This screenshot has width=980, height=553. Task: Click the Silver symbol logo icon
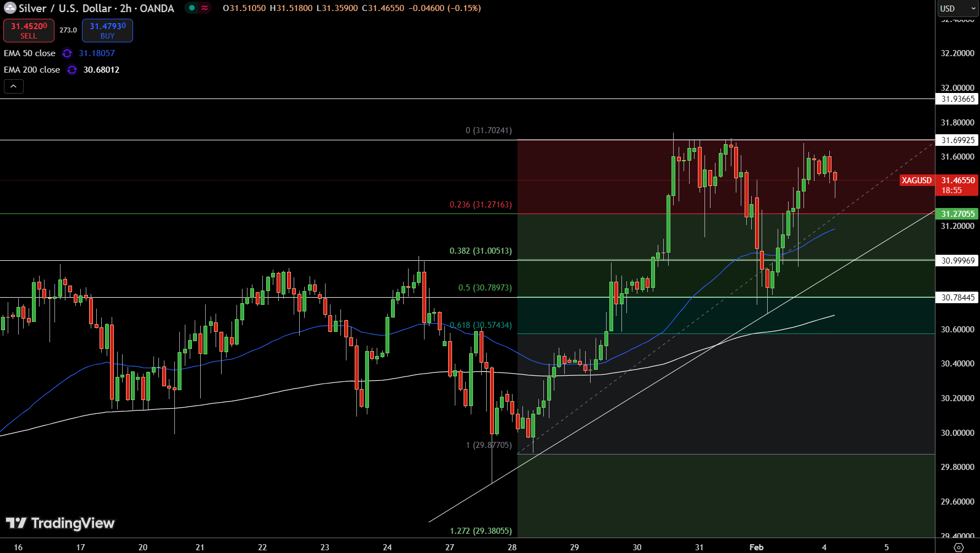(10, 8)
